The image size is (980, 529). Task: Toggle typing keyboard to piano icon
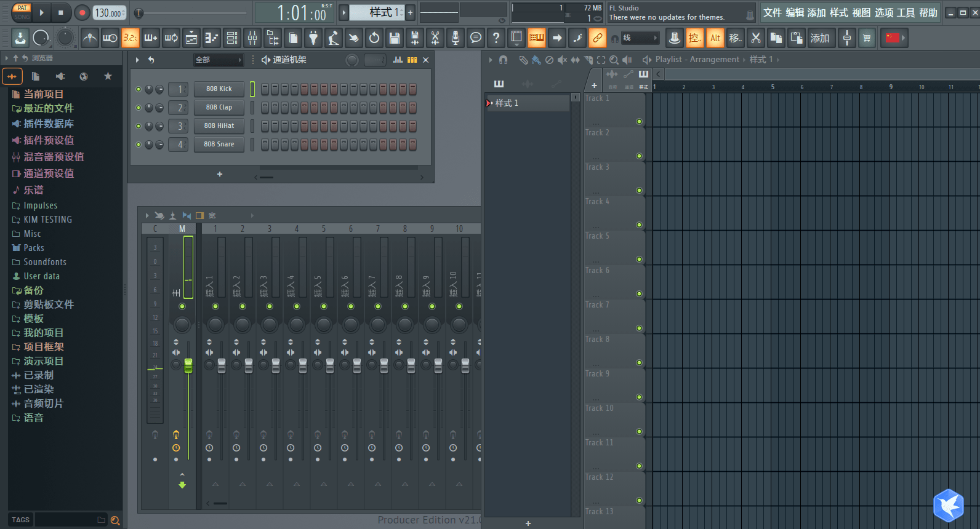coord(537,38)
